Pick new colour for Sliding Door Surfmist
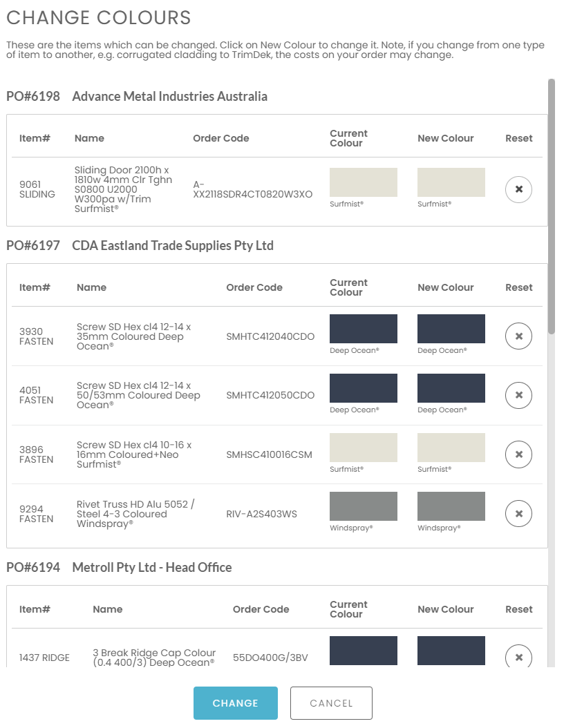This screenshot has height=728, width=564. (x=451, y=182)
